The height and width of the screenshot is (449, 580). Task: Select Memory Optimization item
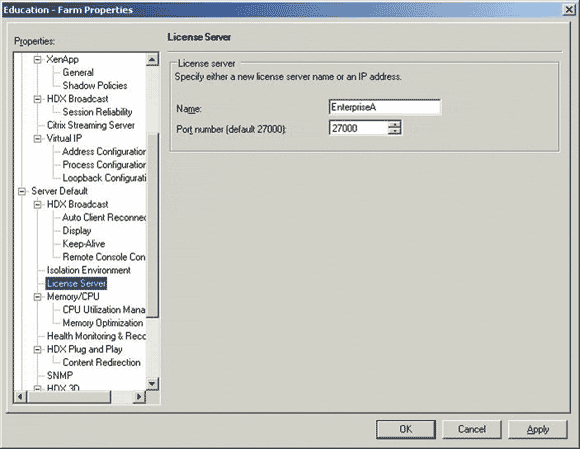[x=102, y=323]
